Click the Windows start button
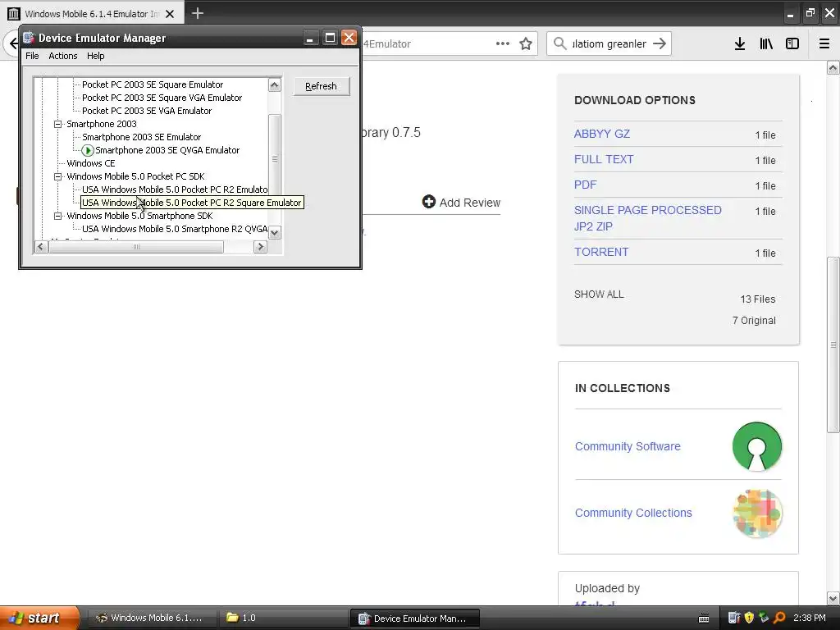The image size is (840, 630). (39, 618)
